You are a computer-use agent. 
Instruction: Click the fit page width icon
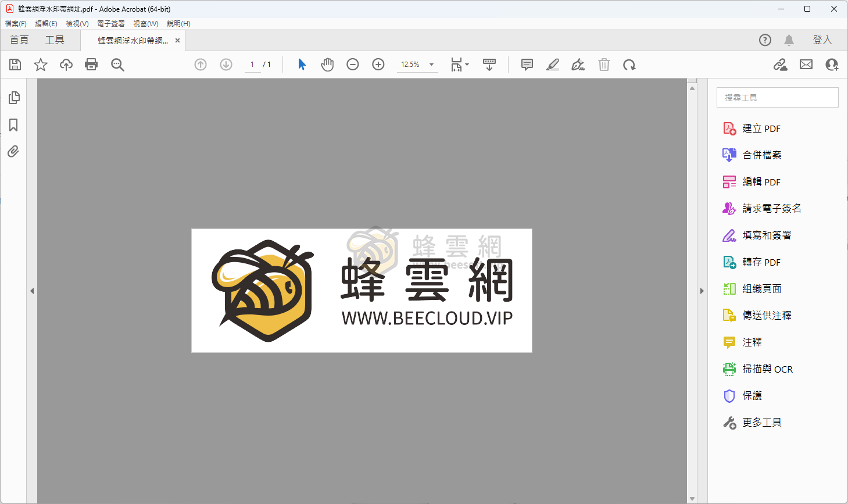click(x=456, y=65)
